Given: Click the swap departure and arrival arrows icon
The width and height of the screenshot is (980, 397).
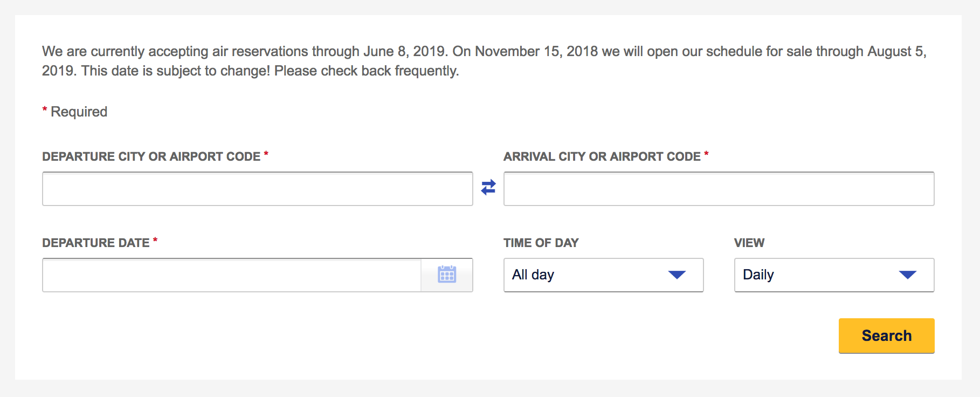Looking at the screenshot, I should coord(488,187).
